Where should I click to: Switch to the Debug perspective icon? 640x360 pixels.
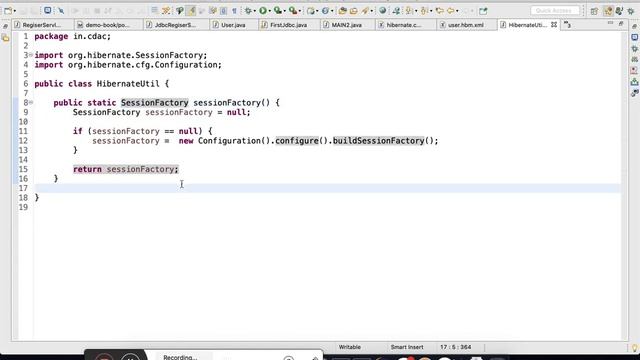coord(631,11)
